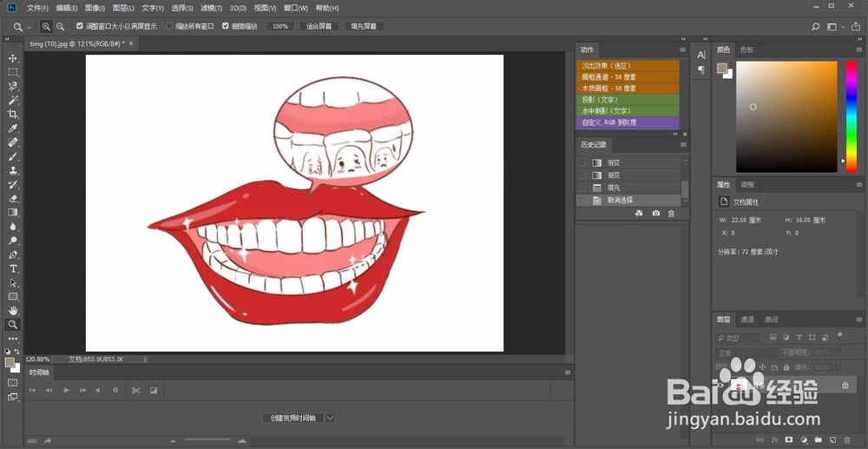The height and width of the screenshot is (449, 868).
Task: Click the Zoom Out icon in options bar
Action: tap(61, 27)
